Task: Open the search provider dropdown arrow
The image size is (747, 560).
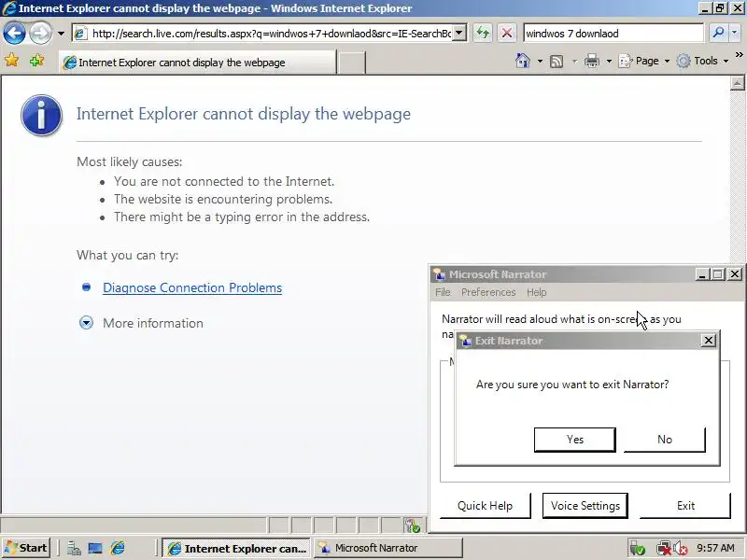Action: pyautogui.click(x=734, y=34)
